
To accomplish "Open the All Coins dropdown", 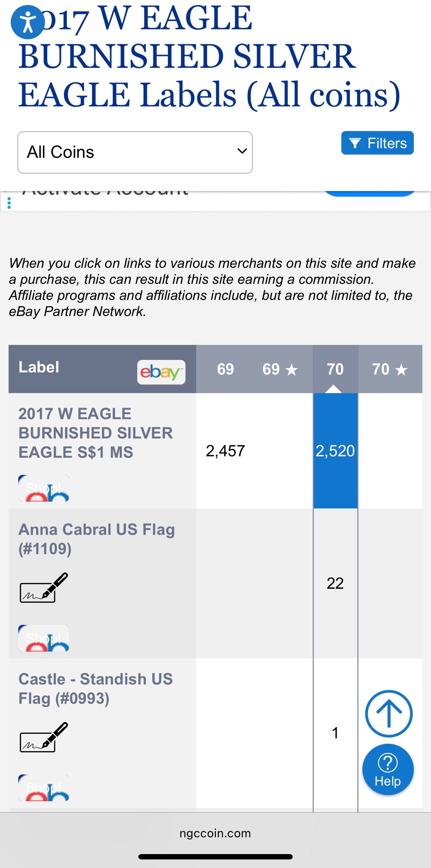I will click(x=135, y=152).
